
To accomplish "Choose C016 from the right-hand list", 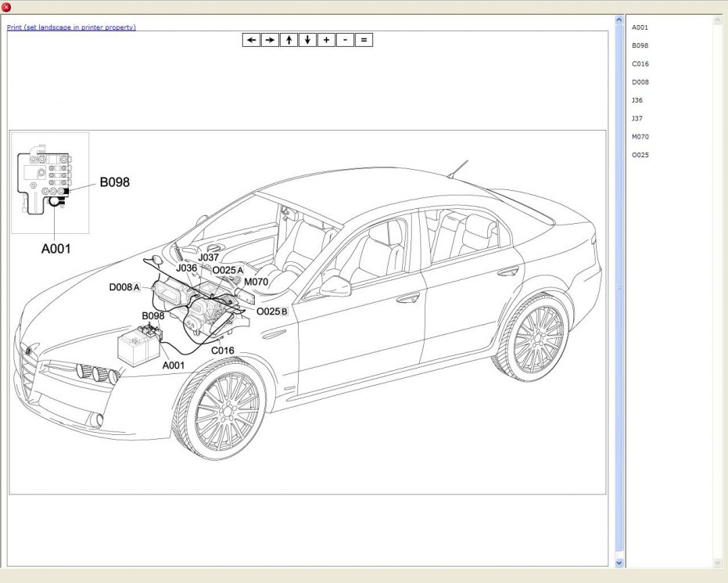I will 640,64.
